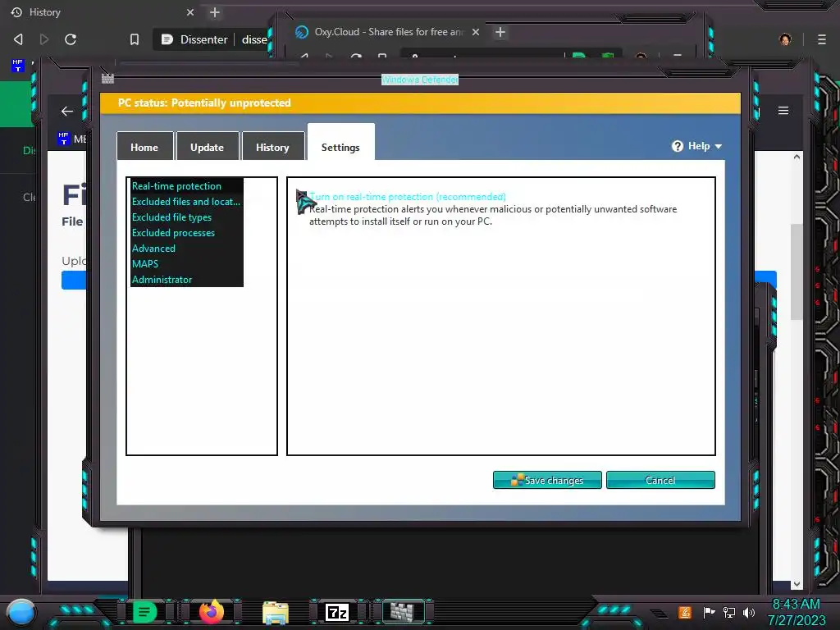Image resolution: width=840 pixels, height=630 pixels.
Task: Click the bookmark icon beside the address bar
Action: 135,39
